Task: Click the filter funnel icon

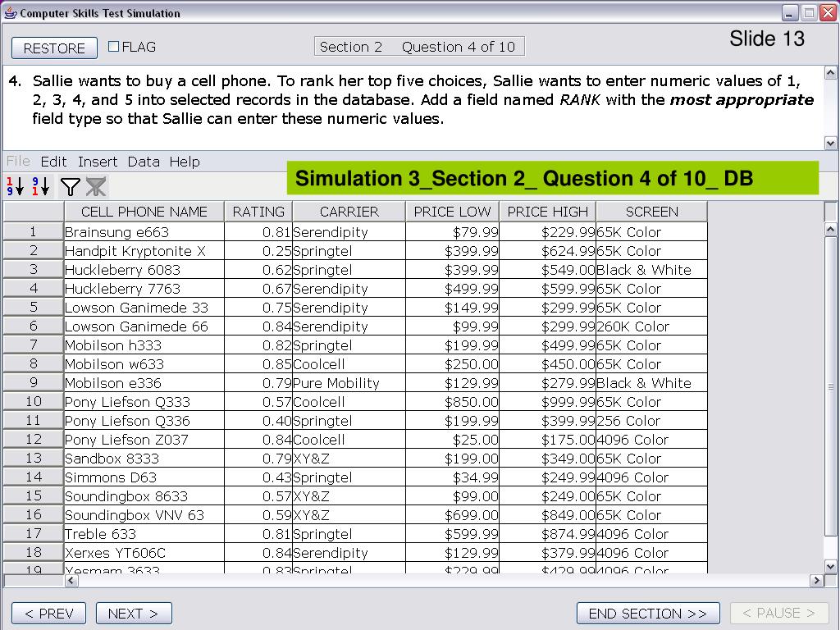Action: click(x=71, y=187)
